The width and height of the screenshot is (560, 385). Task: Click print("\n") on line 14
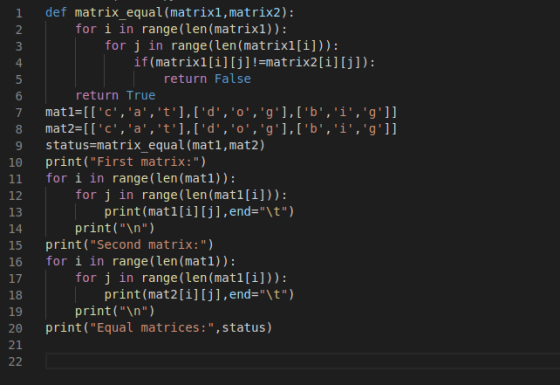tap(115, 228)
